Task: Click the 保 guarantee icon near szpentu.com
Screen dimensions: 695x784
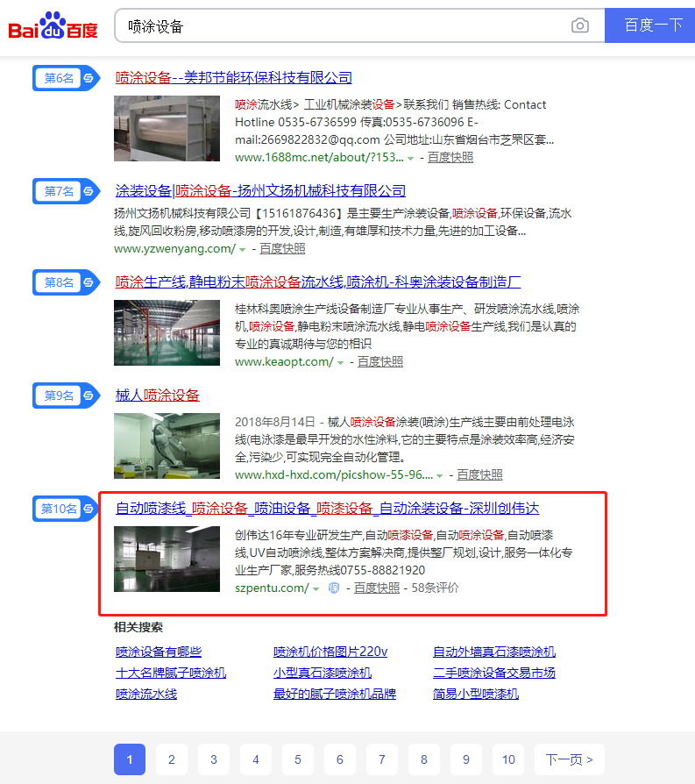Action: pos(334,588)
